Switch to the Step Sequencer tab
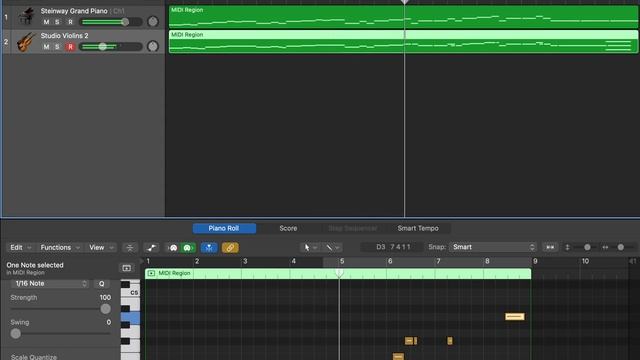Screen dimensions: 640x360 click(353, 228)
